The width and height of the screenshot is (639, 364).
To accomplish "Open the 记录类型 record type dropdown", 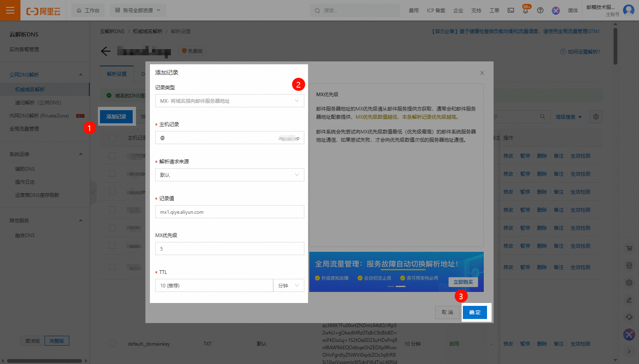I will tap(229, 101).
